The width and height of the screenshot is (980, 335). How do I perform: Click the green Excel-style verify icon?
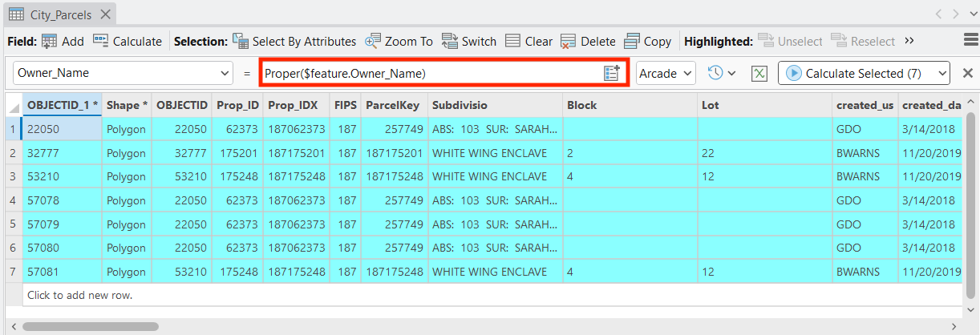[759, 73]
